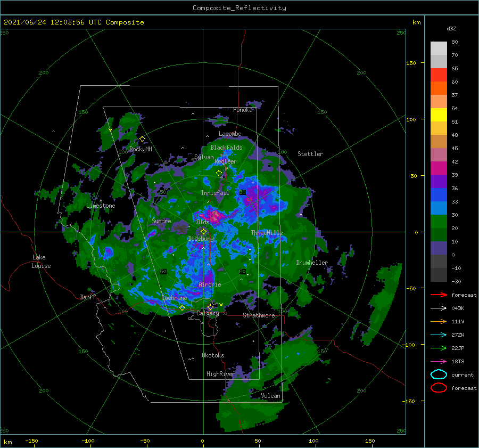The width and height of the screenshot is (479, 448).
Task: Select the red 65 dBZ legend swatch
Action: point(439,75)
